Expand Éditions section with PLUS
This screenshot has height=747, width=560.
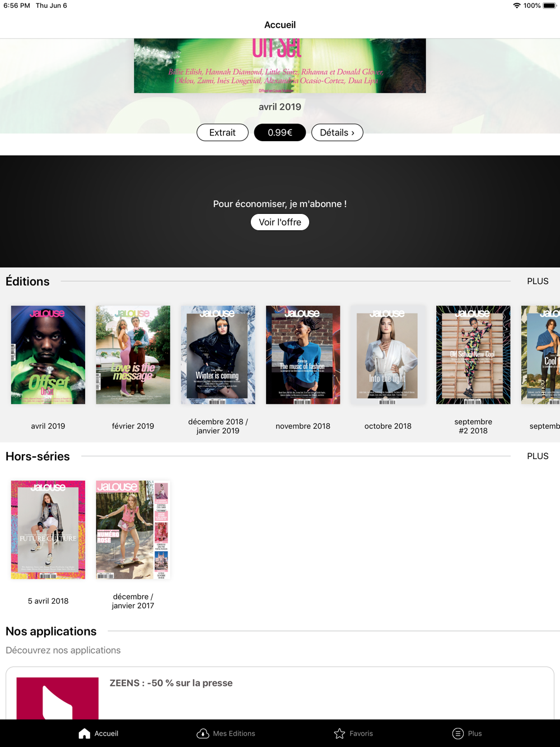(538, 281)
